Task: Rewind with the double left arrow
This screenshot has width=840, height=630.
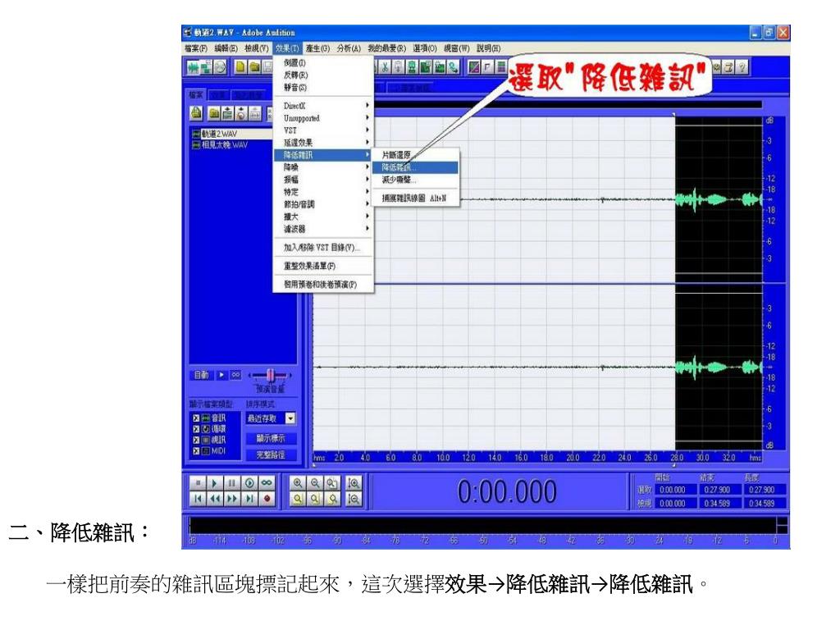Action: tap(214, 500)
